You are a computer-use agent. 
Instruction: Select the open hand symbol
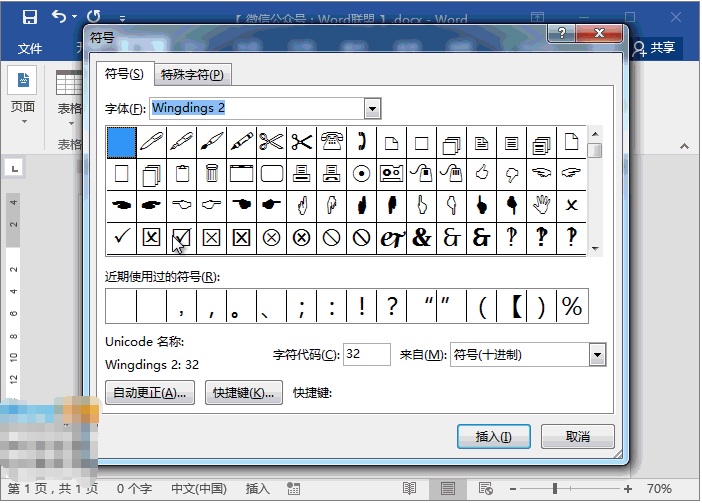coord(541,205)
